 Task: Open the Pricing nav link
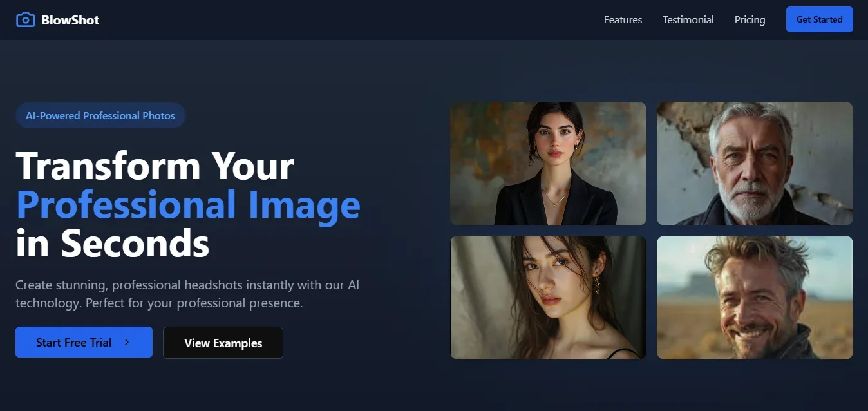pyautogui.click(x=750, y=20)
